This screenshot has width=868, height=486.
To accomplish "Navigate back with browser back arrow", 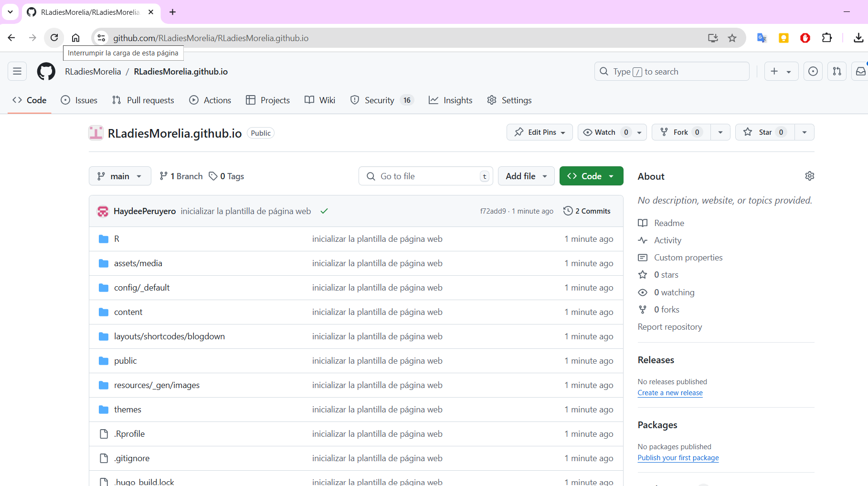I will click(11, 38).
